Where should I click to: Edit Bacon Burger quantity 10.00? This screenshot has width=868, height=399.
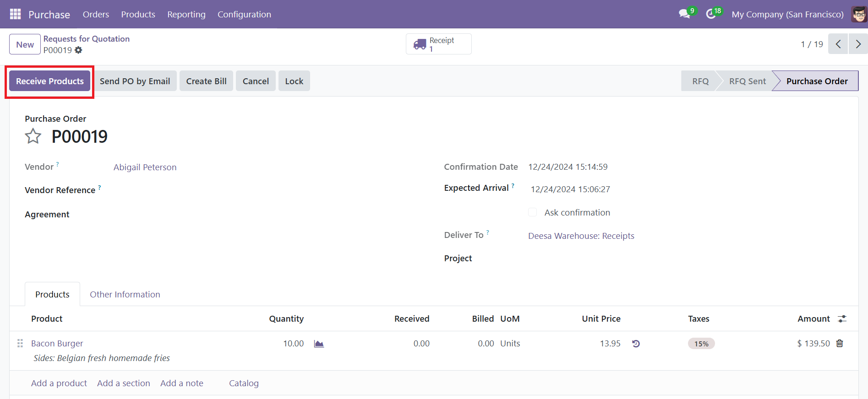click(293, 344)
